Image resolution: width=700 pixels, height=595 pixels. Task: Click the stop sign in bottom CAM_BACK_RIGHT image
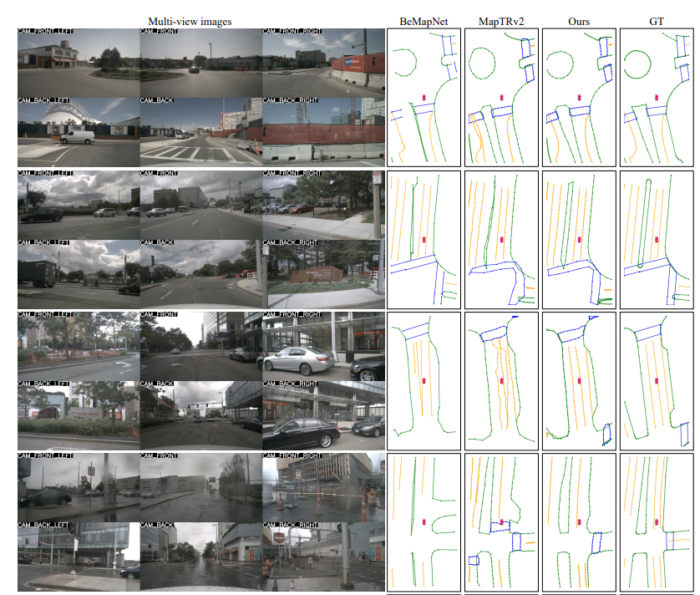point(279,539)
